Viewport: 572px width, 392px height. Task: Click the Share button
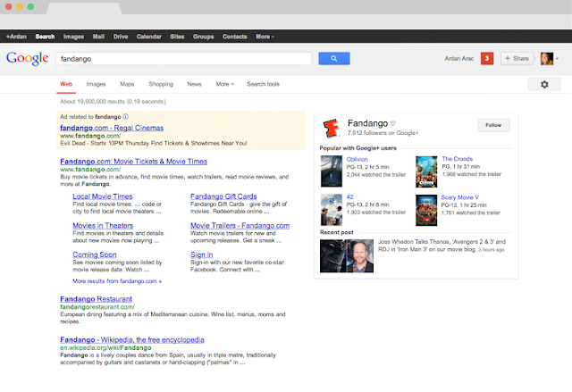pos(517,58)
